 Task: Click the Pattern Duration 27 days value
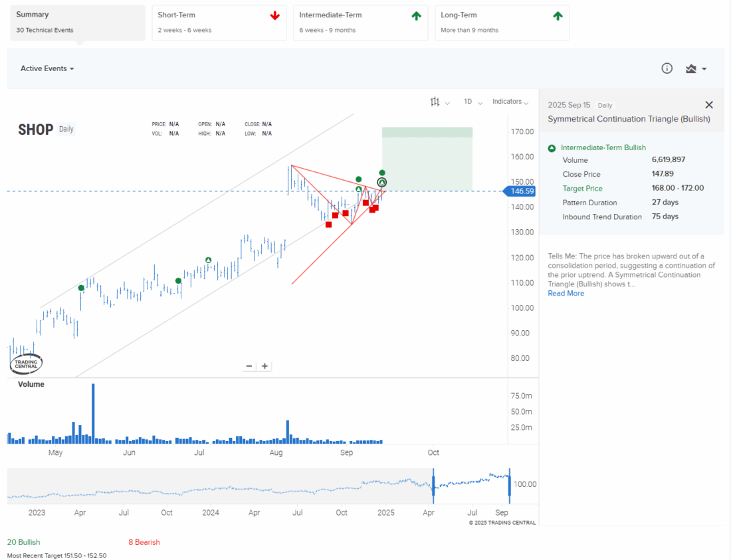(665, 202)
